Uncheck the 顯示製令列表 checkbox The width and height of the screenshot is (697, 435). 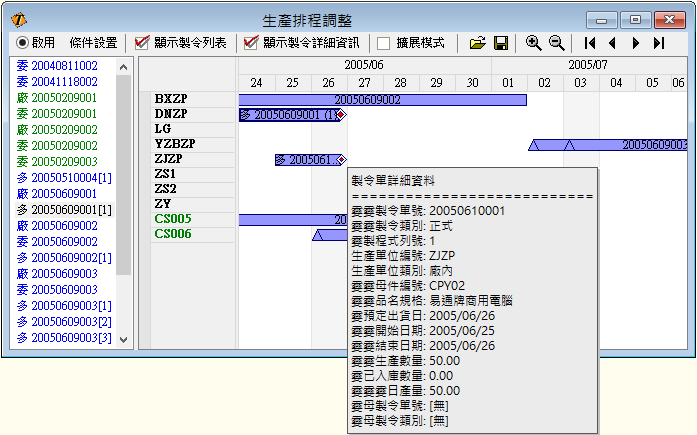[142, 43]
